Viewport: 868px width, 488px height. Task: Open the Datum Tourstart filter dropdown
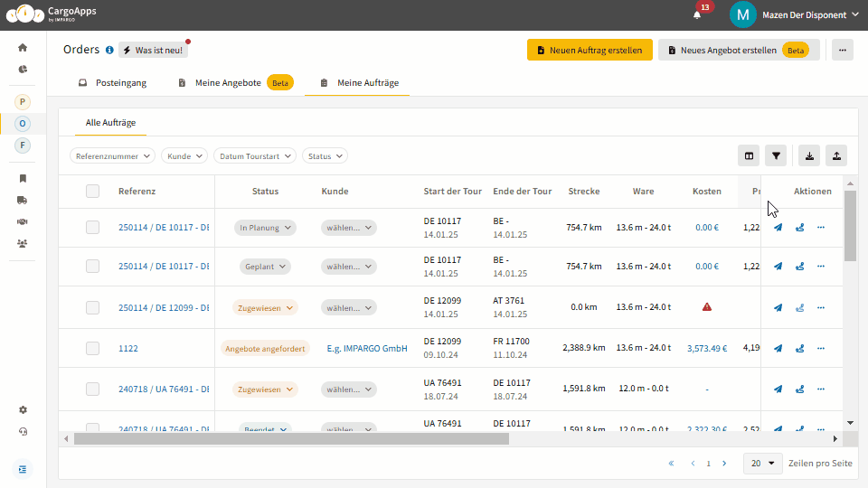(x=255, y=156)
